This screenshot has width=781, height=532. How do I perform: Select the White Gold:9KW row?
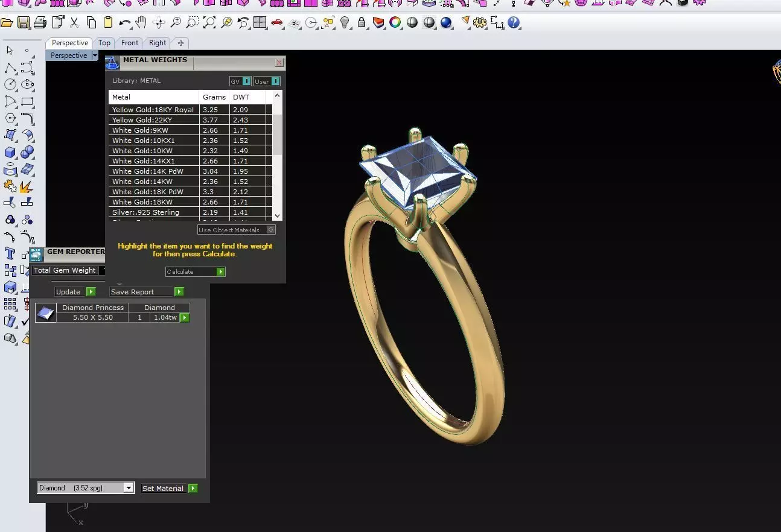[190, 130]
